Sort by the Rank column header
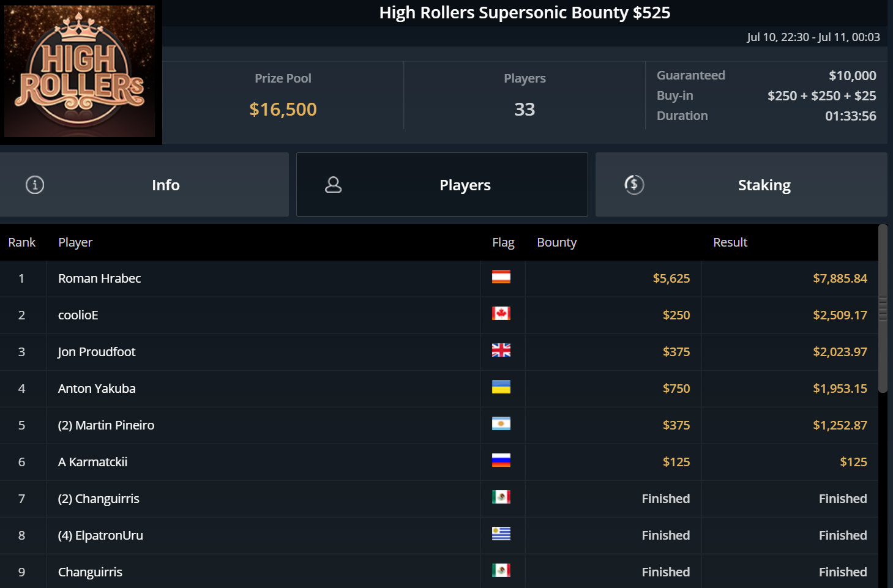893x588 pixels. (x=22, y=242)
